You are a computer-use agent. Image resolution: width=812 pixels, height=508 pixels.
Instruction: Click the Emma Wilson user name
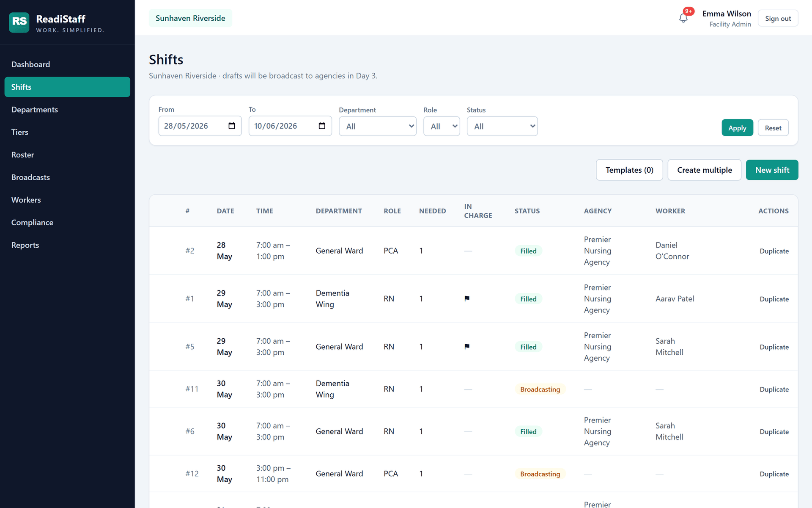coord(727,14)
